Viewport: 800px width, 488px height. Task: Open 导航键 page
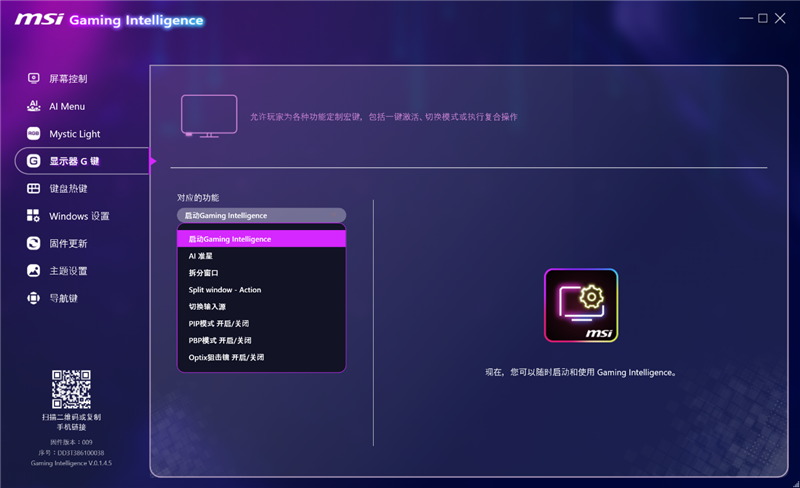click(63, 298)
